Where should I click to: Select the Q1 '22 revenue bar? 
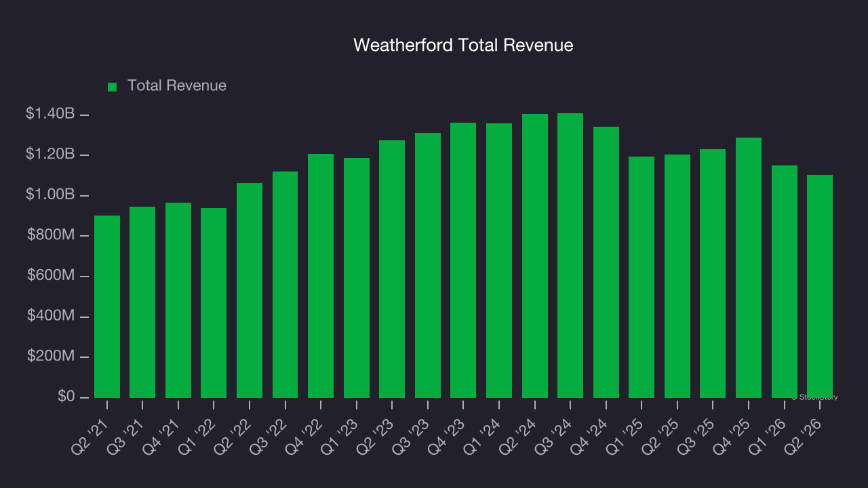coord(214,303)
